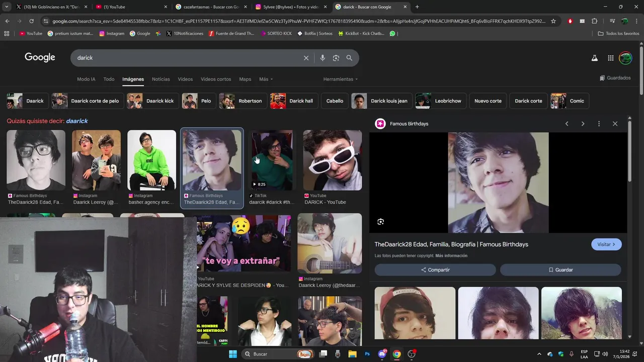The height and width of the screenshot is (362, 644).
Task: Select the Daarick corte de pelo chip
Action: coord(88,101)
